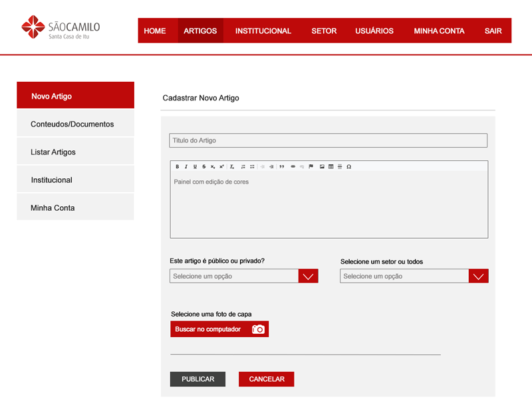
Task: Select Listar Artigos in sidebar
Action: (x=53, y=152)
